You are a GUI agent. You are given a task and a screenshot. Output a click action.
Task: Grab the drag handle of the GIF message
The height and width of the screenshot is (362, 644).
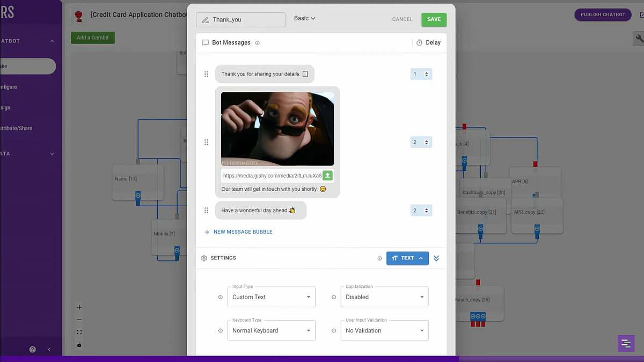coord(206,142)
